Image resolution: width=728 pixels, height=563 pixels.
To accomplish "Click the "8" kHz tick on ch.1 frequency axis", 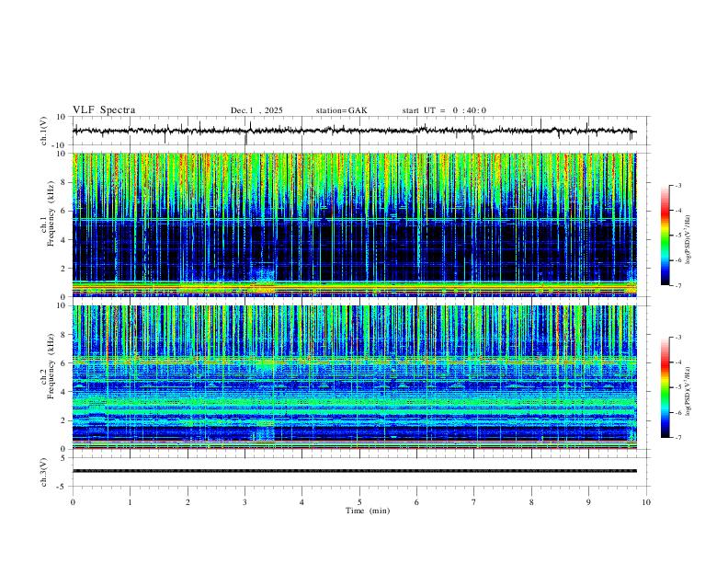I will click(x=63, y=182).
